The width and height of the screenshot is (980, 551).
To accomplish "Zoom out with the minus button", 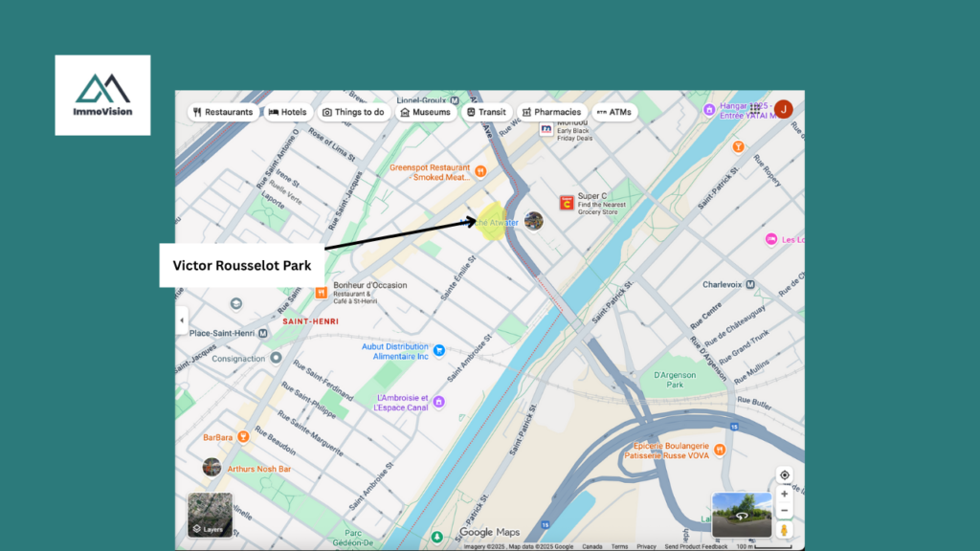I will (785, 511).
